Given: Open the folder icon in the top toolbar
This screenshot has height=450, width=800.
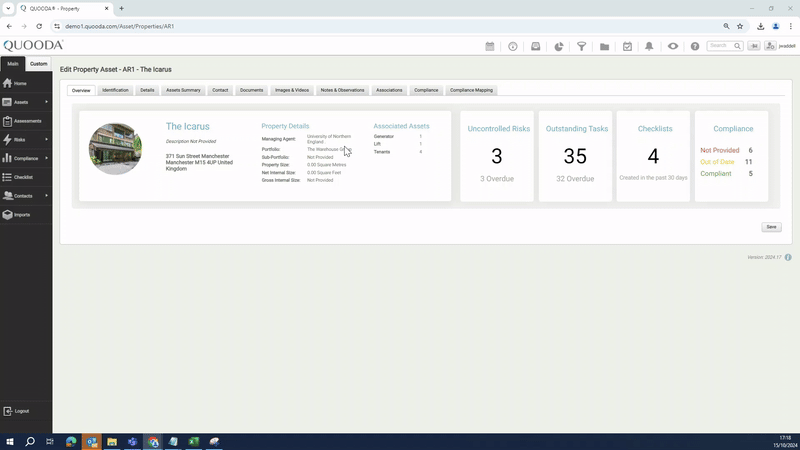Looking at the screenshot, I should [604, 46].
